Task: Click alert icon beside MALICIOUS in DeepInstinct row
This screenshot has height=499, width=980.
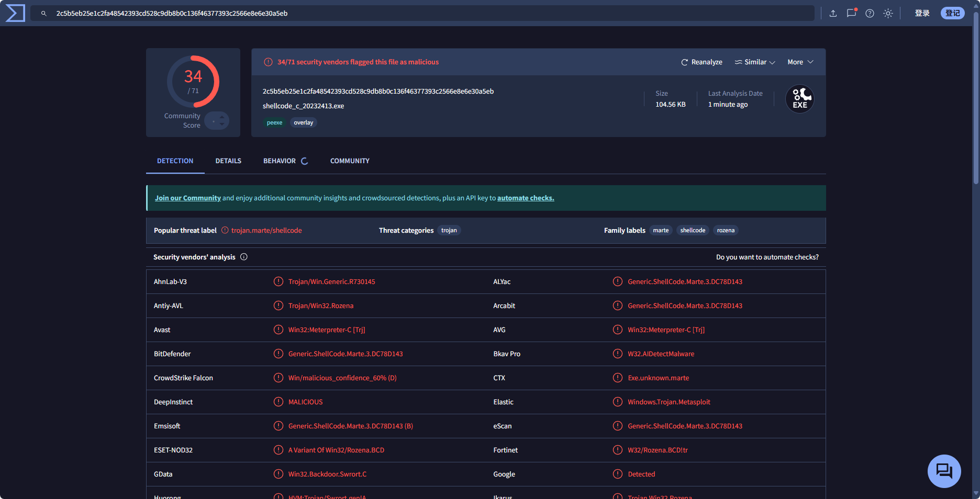Action: (x=279, y=402)
